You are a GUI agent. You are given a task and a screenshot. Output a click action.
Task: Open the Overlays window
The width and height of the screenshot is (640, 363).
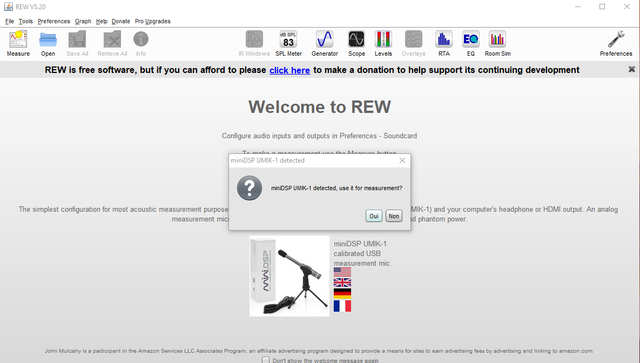413,43
